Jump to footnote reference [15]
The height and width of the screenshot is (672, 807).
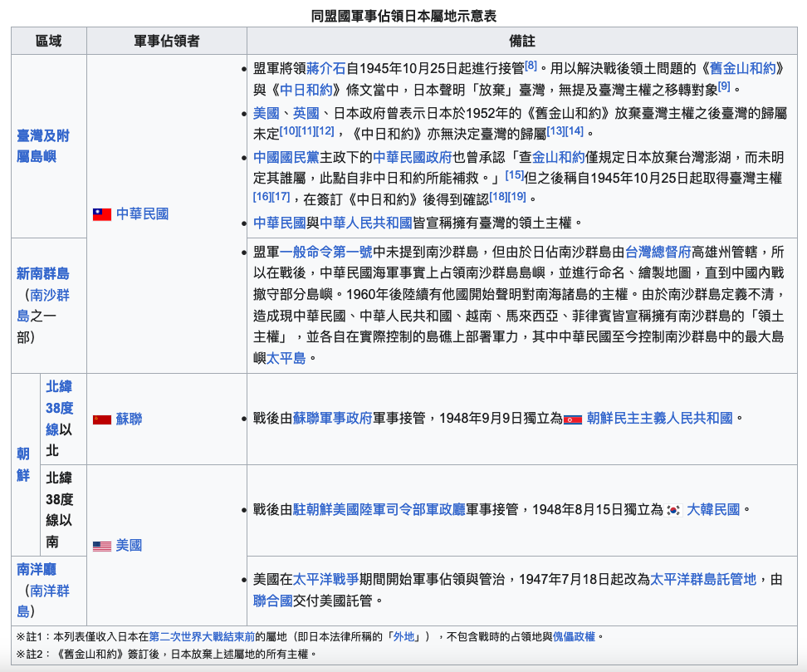tap(514, 175)
